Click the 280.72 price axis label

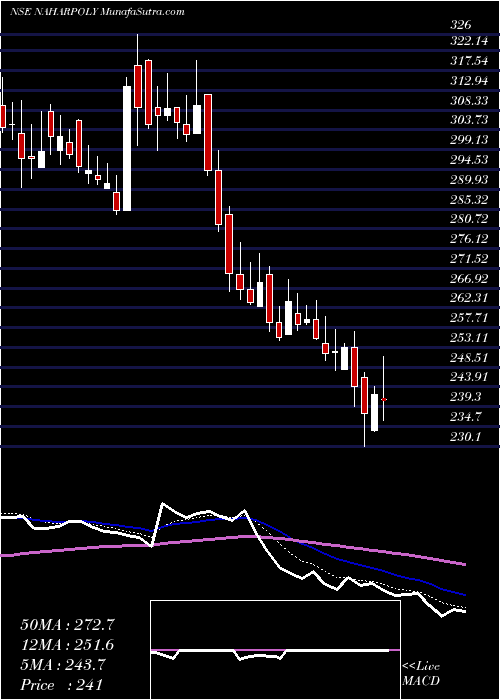469,220
